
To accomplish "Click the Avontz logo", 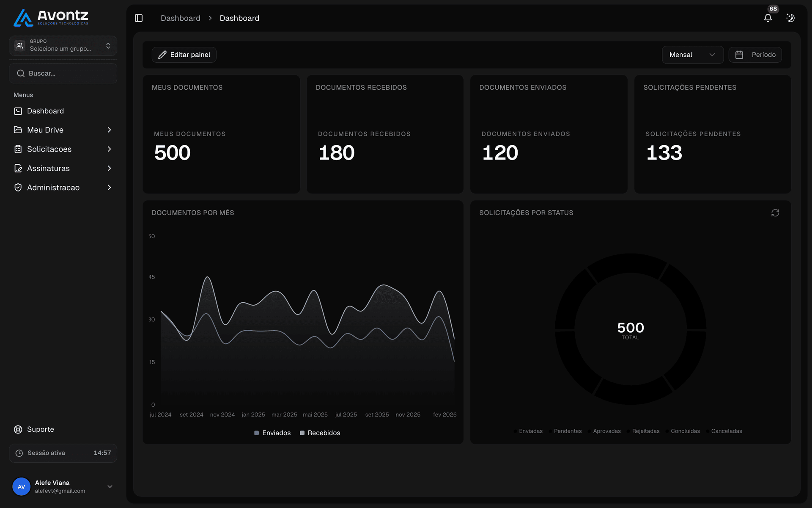I will coord(50,18).
